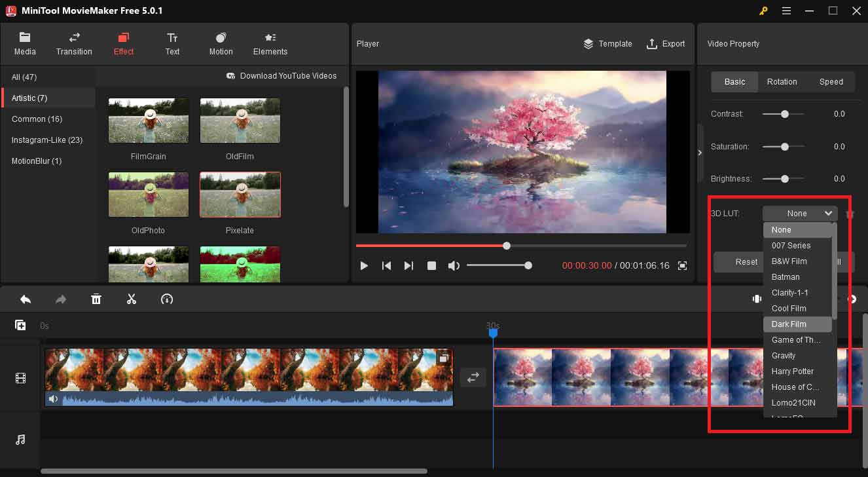
Task: Choose the FilmGrain effect thumbnail
Action: [x=148, y=121]
